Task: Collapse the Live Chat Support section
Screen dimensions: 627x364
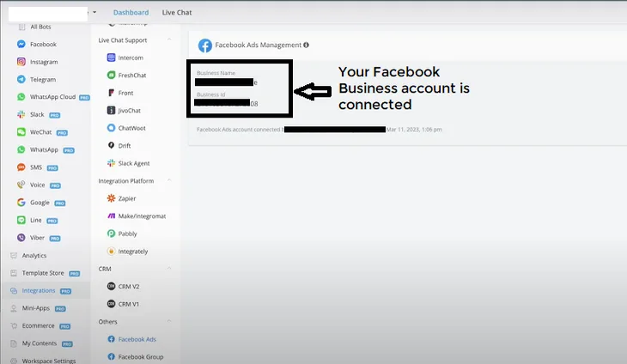Action: coord(169,39)
